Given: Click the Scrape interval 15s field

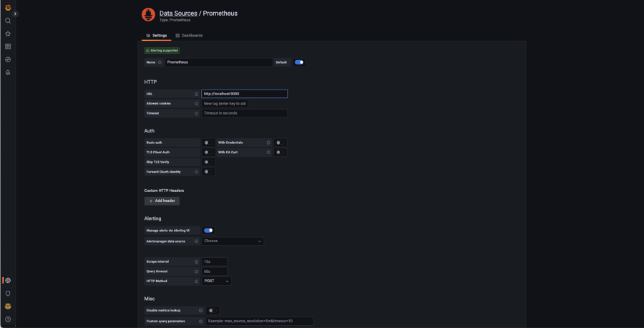Looking at the screenshot, I should pyautogui.click(x=214, y=262).
